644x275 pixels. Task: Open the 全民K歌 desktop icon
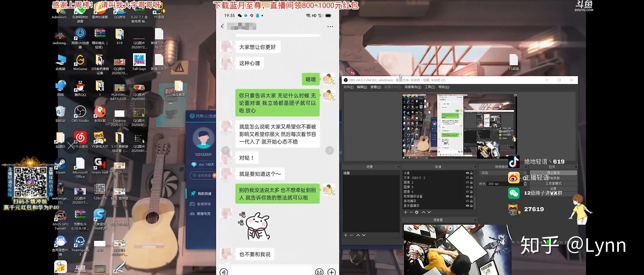tap(100, 114)
